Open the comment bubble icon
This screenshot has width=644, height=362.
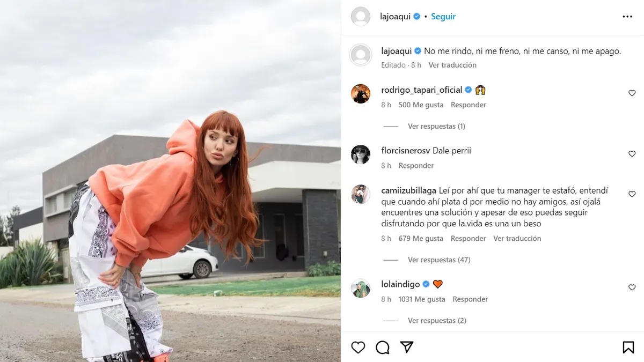click(383, 348)
